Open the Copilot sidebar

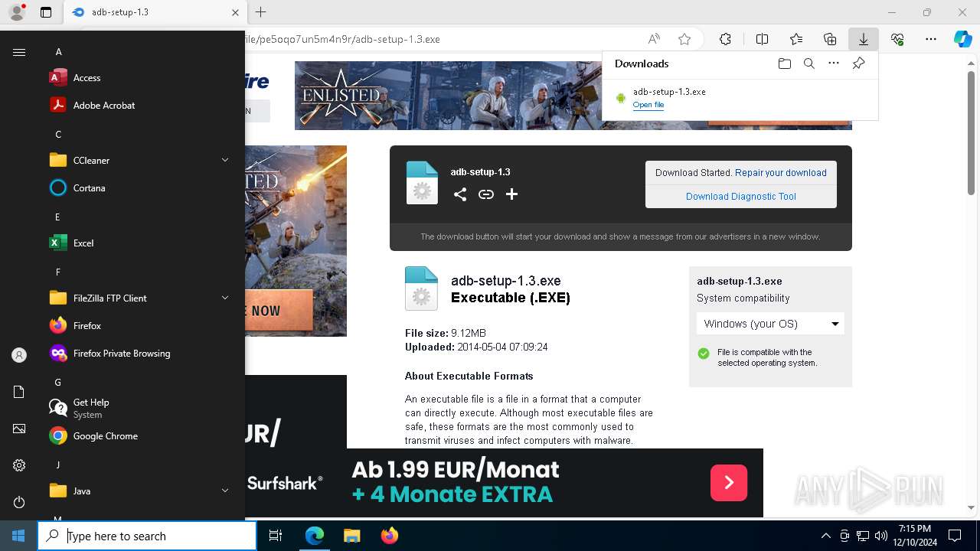pyautogui.click(x=963, y=39)
